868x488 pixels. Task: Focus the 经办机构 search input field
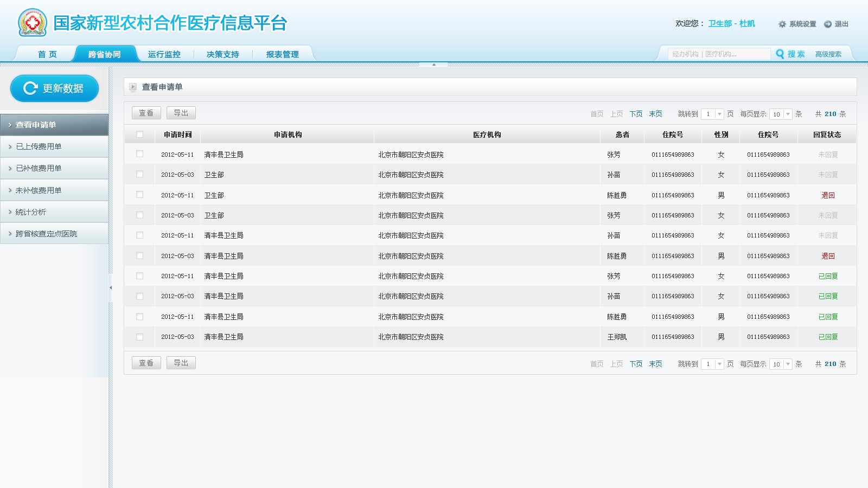coord(719,54)
